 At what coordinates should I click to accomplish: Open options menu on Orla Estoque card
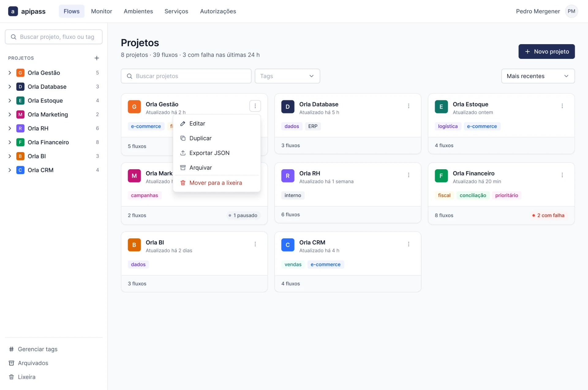coord(562,106)
